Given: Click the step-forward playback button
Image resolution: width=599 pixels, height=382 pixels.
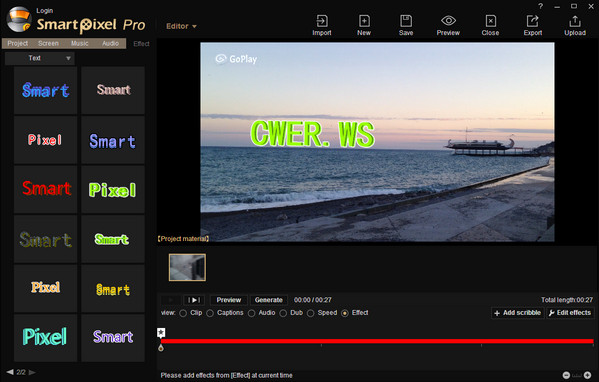Looking at the screenshot, I should 194,300.
